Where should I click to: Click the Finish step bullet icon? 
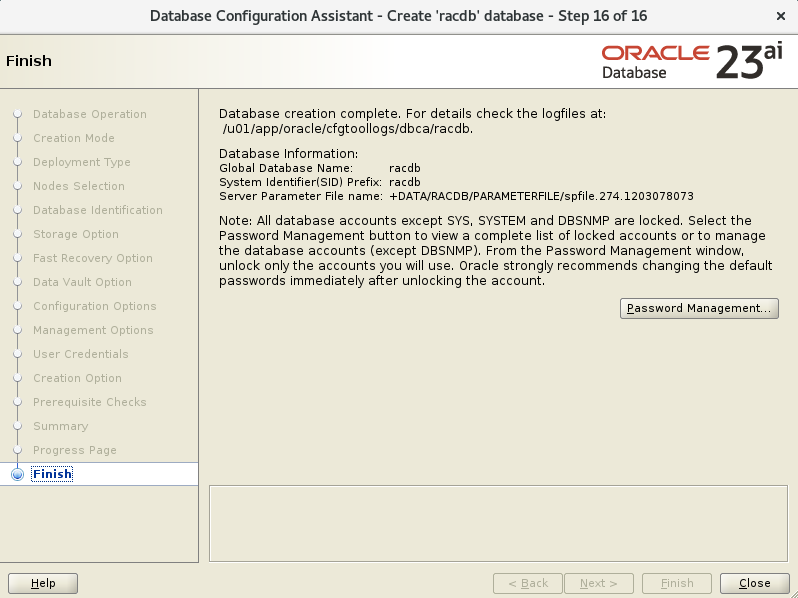coord(17,474)
